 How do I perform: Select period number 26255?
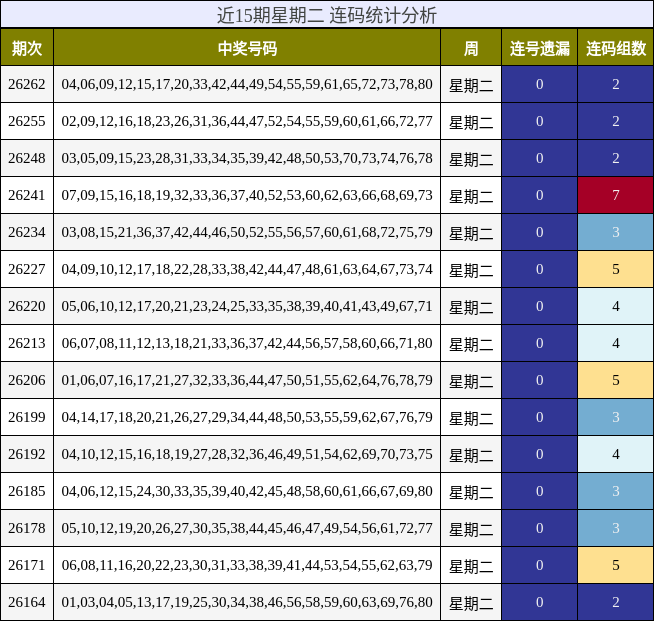click(27, 121)
